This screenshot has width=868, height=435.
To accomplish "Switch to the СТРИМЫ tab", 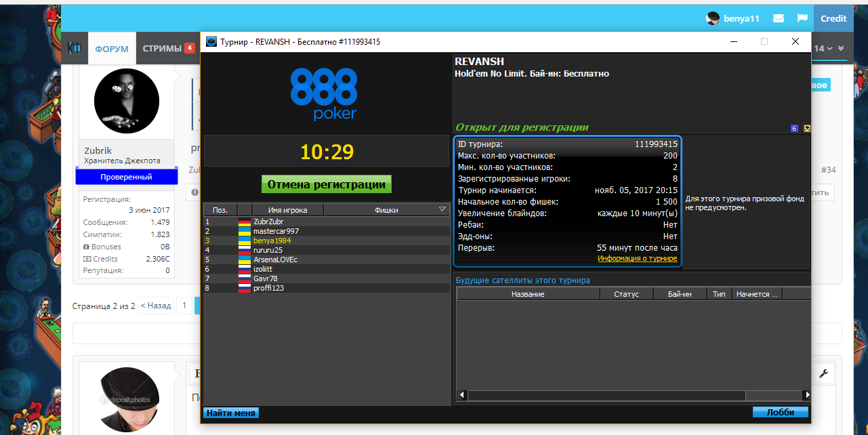I will 167,49.
